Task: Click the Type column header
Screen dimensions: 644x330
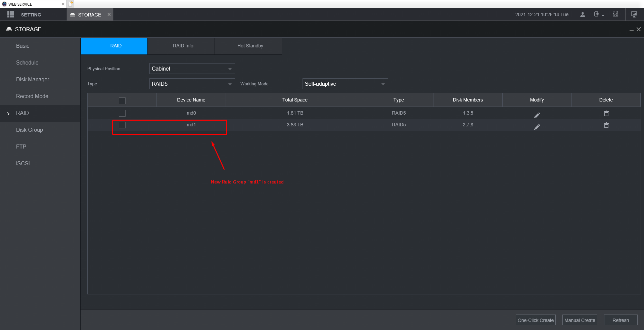Action: click(399, 100)
